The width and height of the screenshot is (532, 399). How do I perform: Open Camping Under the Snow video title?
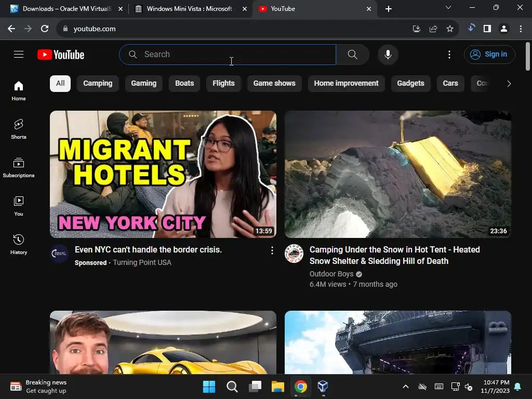pos(395,255)
